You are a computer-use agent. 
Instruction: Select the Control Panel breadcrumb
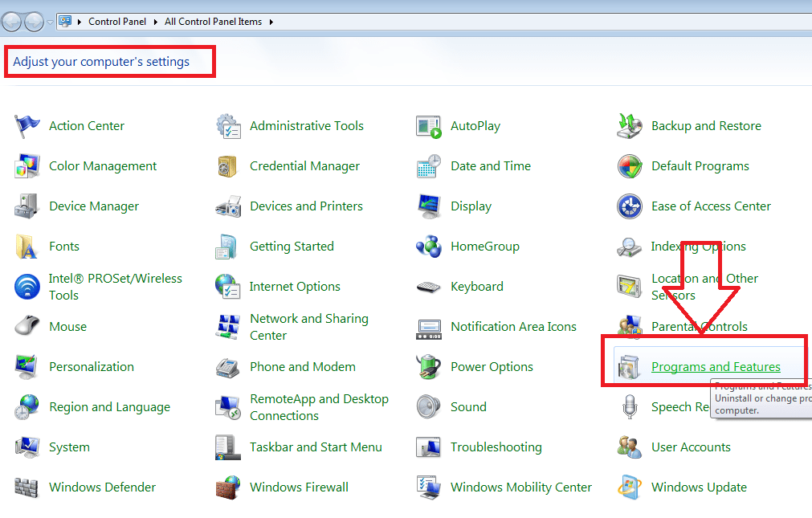click(x=117, y=22)
